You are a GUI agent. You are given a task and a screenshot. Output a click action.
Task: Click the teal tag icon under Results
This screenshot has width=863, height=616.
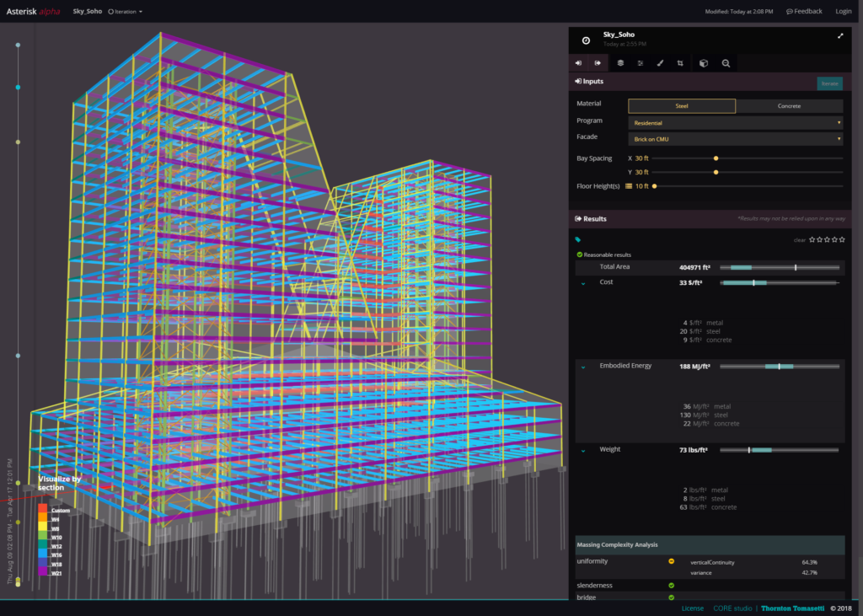point(578,239)
